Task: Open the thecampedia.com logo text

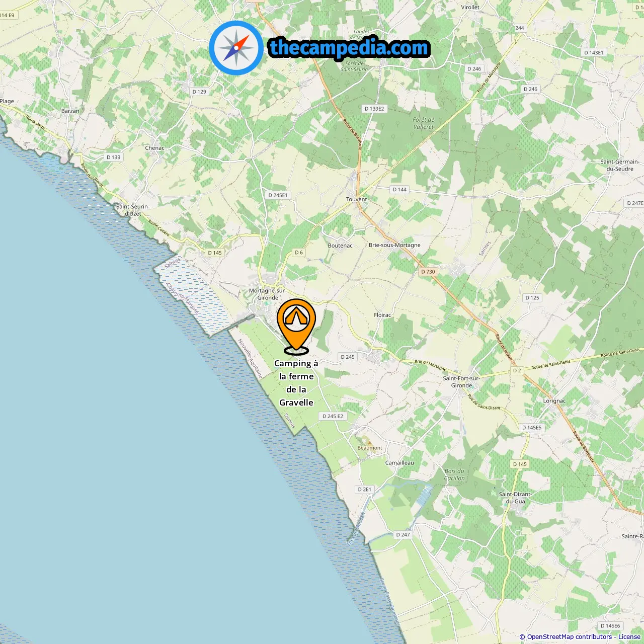Action: pyautogui.click(x=349, y=48)
